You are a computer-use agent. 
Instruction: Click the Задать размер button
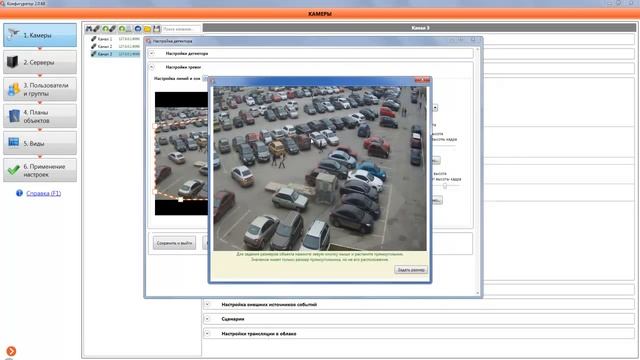pyautogui.click(x=411, y=270)
